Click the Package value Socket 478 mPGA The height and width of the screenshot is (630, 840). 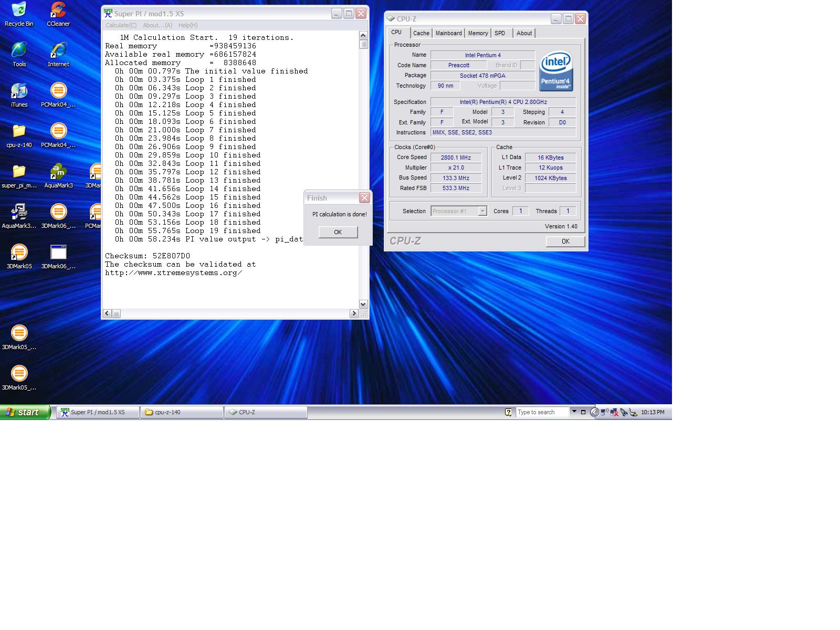click(x=482, y=76)
